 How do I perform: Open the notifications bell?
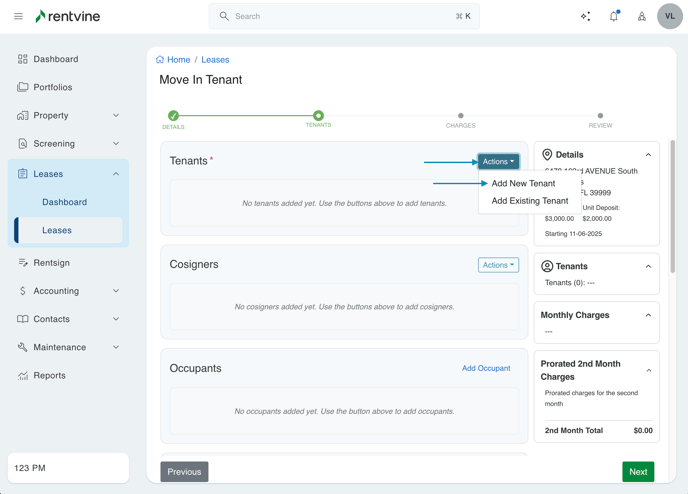(x=614, y=16)
